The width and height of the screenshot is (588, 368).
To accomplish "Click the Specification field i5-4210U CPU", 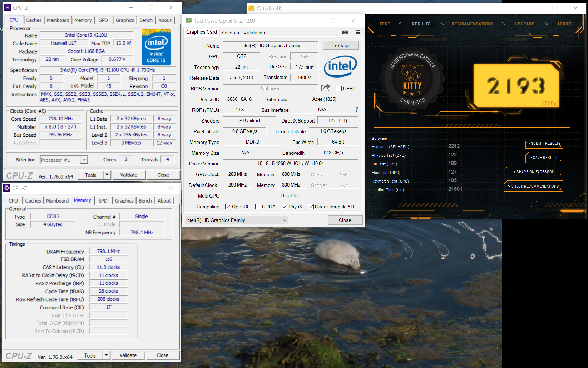I will click(108, 70).
